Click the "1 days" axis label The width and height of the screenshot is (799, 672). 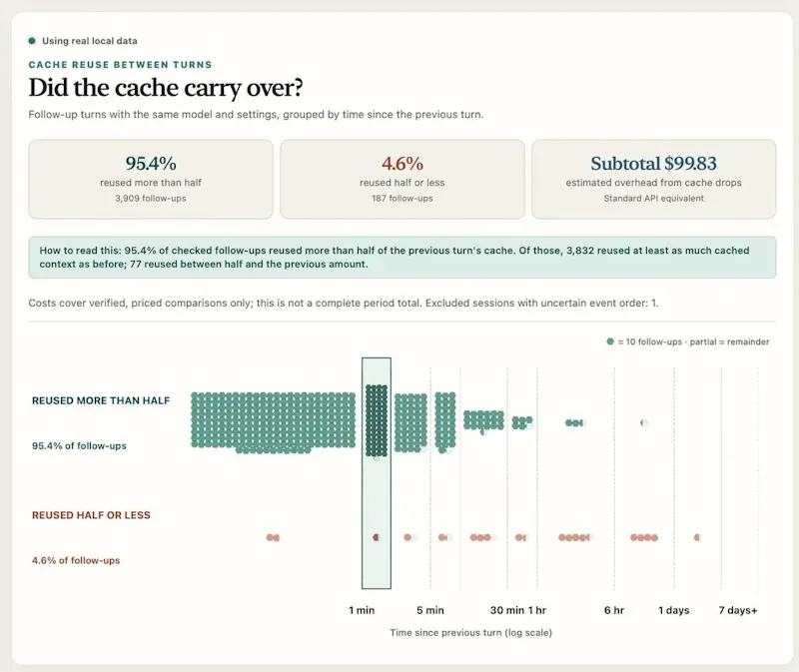point(673,610)
